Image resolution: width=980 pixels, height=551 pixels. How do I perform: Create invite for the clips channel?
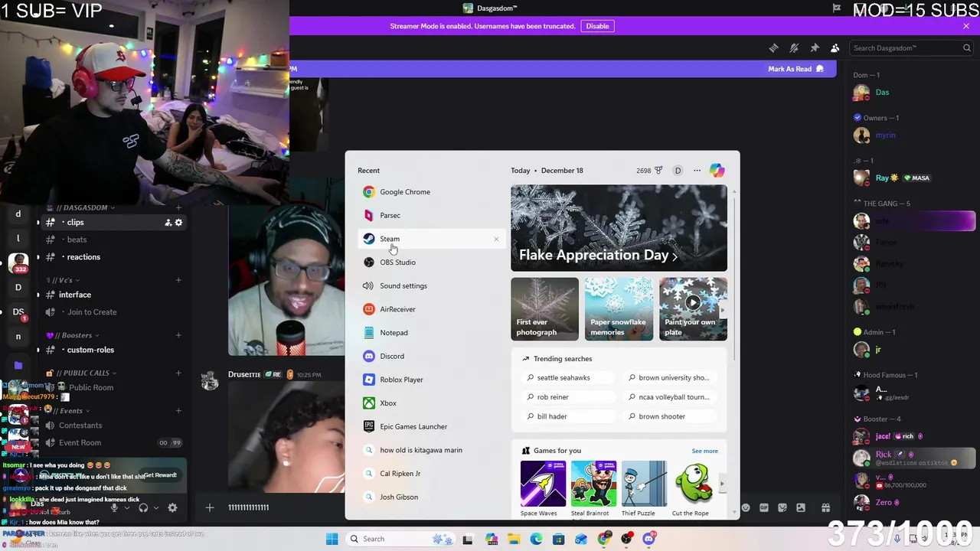point(168,223)
